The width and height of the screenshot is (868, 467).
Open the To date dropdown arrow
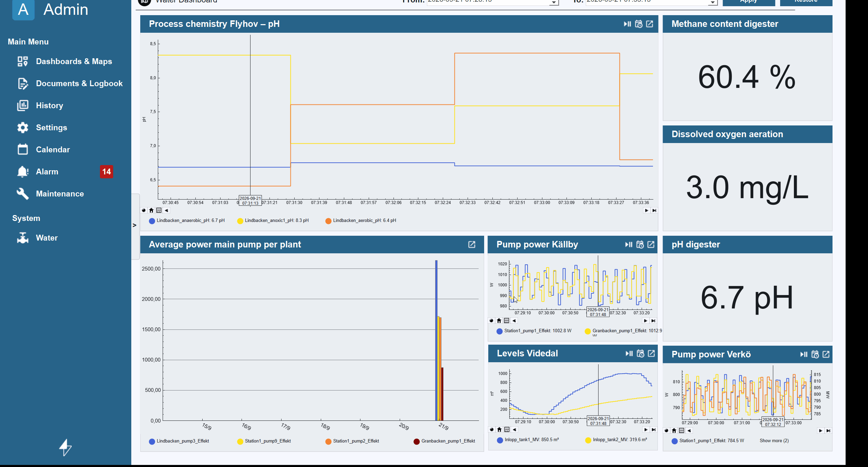tap(712, 2)
